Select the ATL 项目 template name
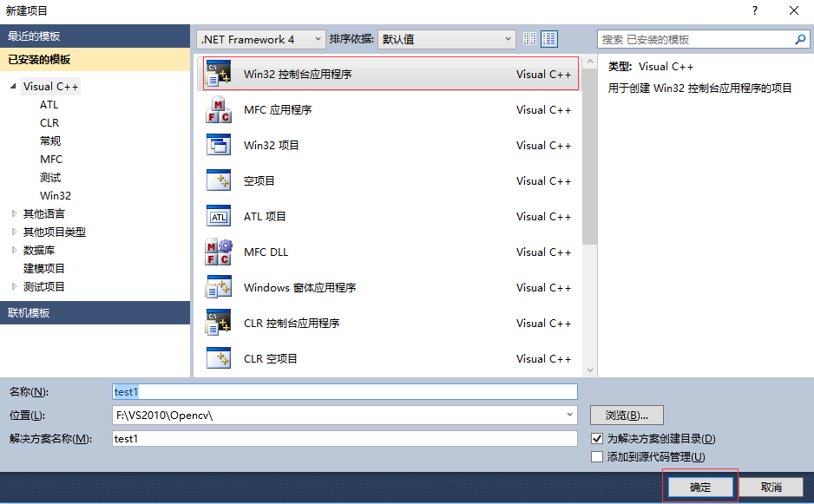The height and width of the screenshot is (504, 814). (x=265, y=217)
